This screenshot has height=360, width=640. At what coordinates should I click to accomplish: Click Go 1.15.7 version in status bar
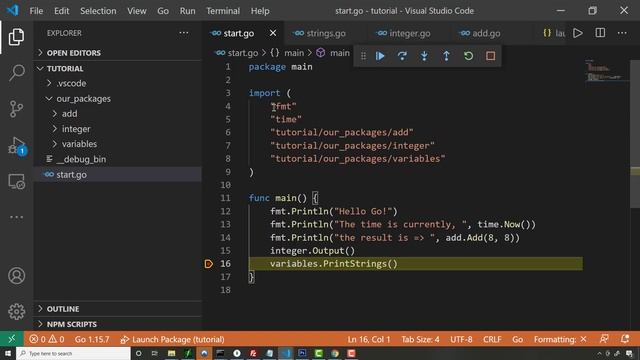click(92, 339)
